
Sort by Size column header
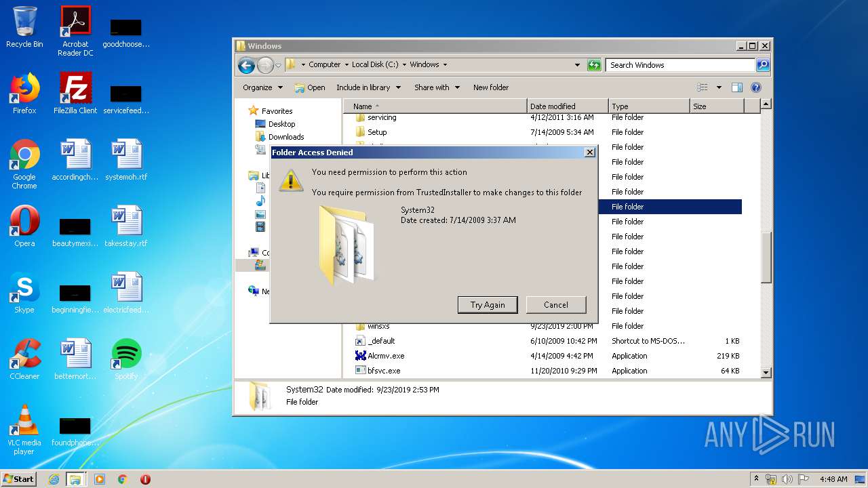pos(717,106)
